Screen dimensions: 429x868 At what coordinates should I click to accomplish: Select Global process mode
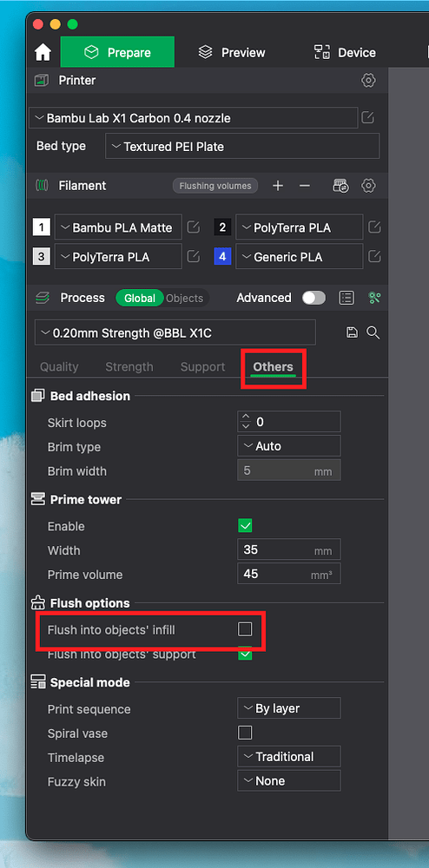pos(140,298)
